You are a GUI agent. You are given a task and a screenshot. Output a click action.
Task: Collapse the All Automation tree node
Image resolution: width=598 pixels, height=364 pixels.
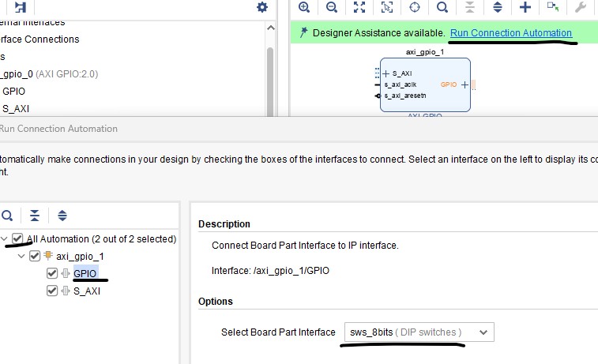(x=5, y=238)
